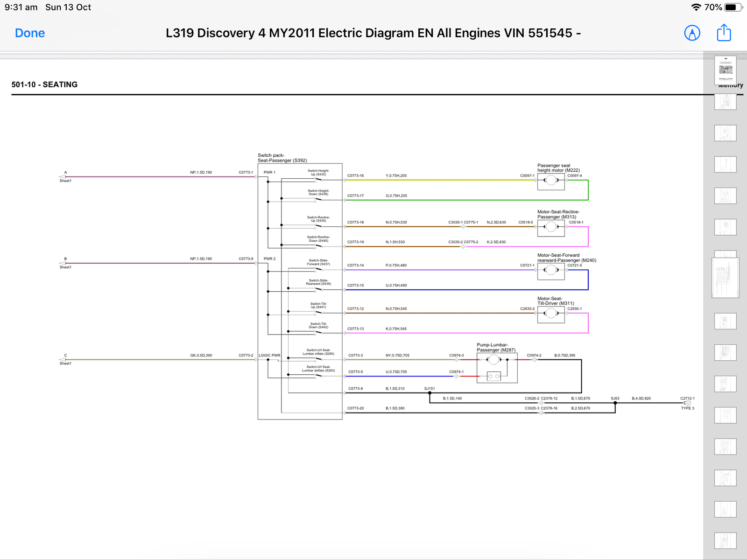Select the Switch-Slide-Rearward (S438) label
Image resolution: width=747 pixels, height=560 pixels.
point(318,282)
